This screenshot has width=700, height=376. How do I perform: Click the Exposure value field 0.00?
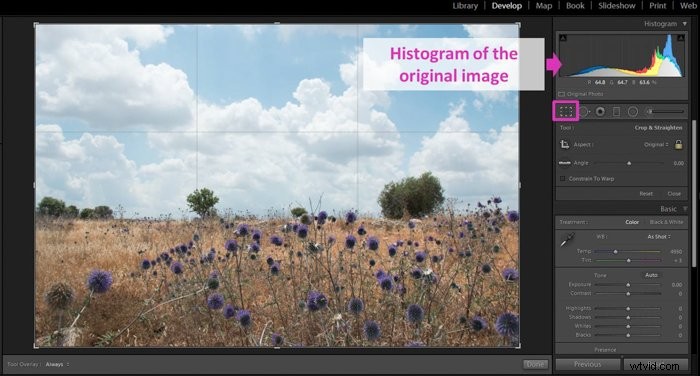coord(677,284)
